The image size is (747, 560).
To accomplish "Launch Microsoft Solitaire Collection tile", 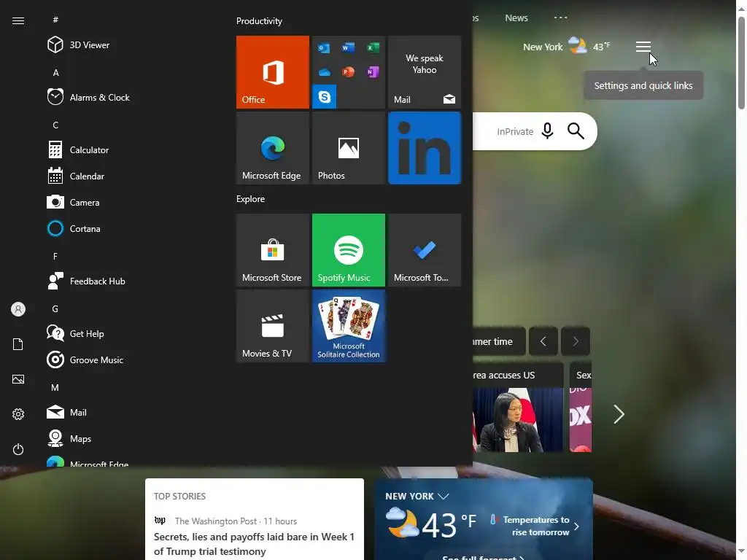I will 348,326.
